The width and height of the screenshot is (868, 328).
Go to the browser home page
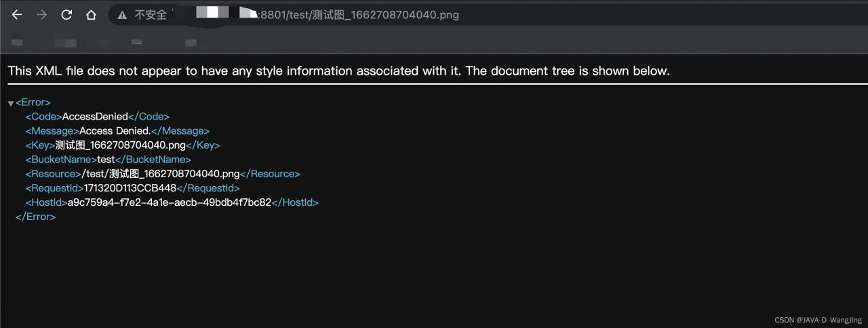point(91,15)
